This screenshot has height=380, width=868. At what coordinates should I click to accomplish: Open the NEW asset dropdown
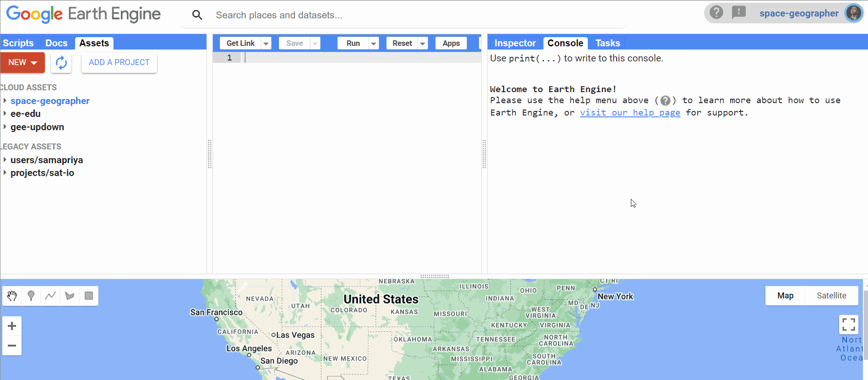coord(22,62)
